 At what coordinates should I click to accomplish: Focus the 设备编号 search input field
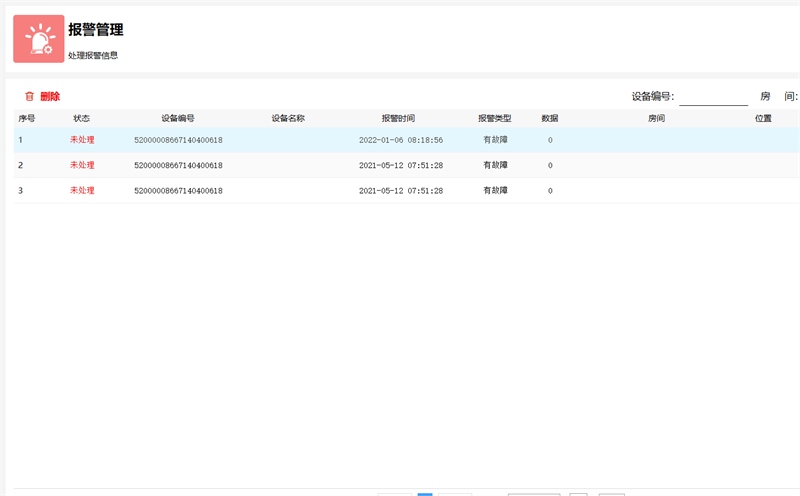point(713,97)
